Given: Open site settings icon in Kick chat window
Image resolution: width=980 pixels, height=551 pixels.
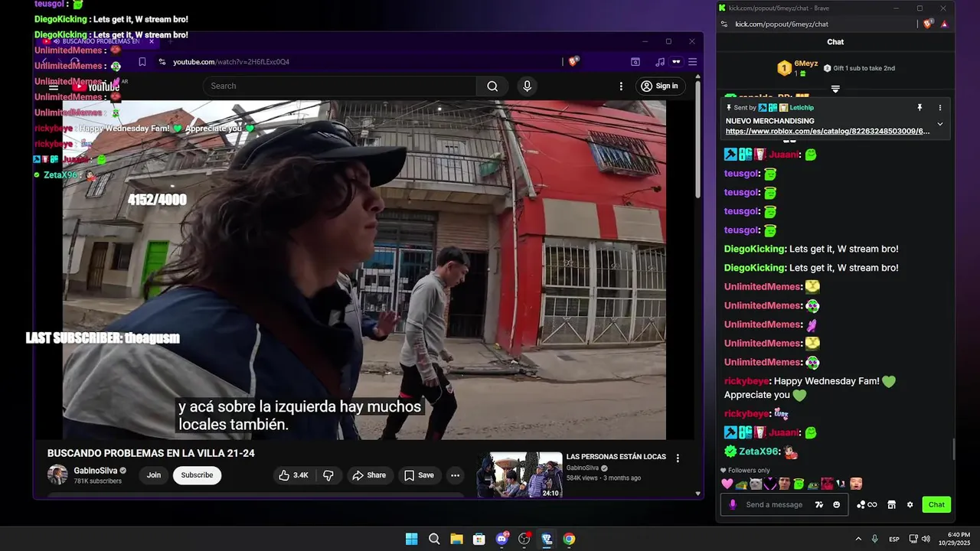Looking at the screenshot, I should click(724, 24).
